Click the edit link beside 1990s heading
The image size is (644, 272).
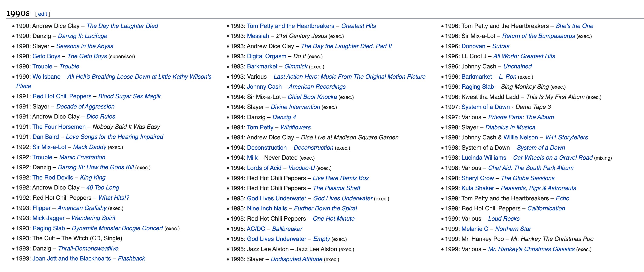coord(43,14)
